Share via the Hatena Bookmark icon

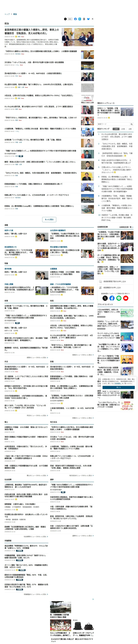coord(80,19)
